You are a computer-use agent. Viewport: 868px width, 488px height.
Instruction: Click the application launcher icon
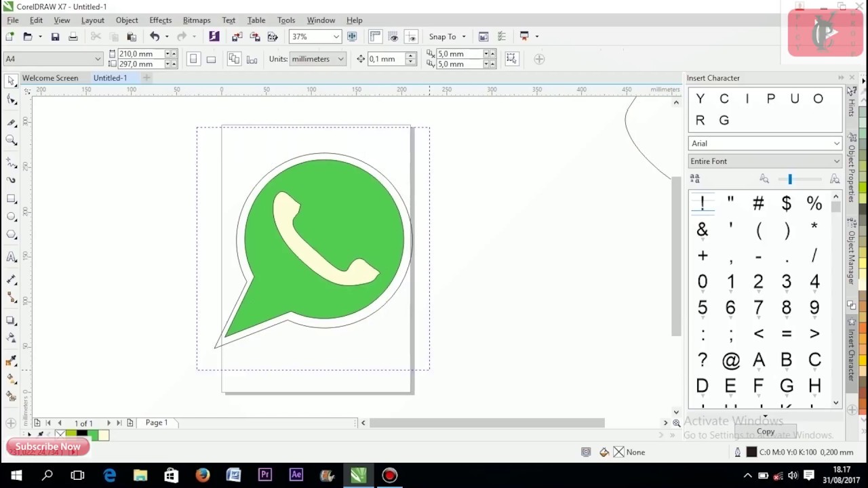point(524,37)
